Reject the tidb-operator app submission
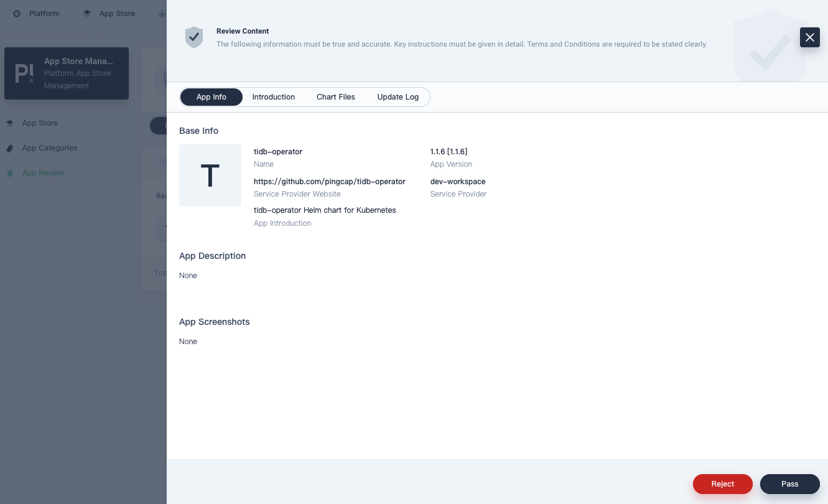Screen dimensions: 828x504 722,484
